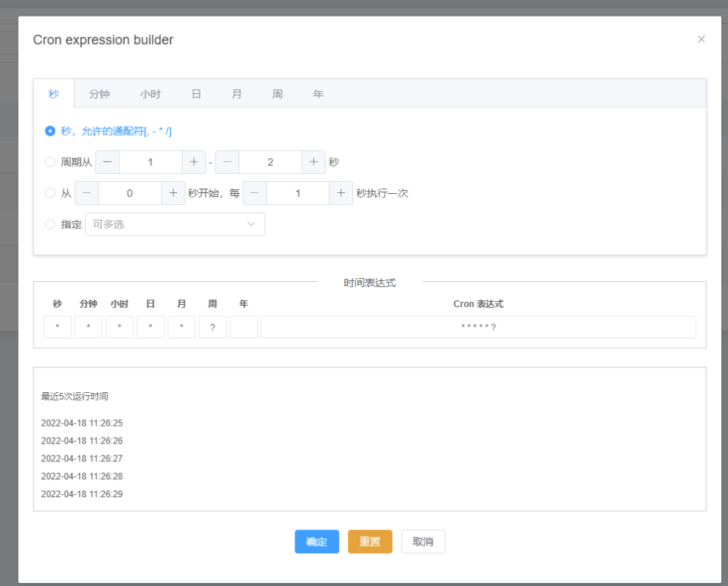Open the 小时 tab

(150, 93)
